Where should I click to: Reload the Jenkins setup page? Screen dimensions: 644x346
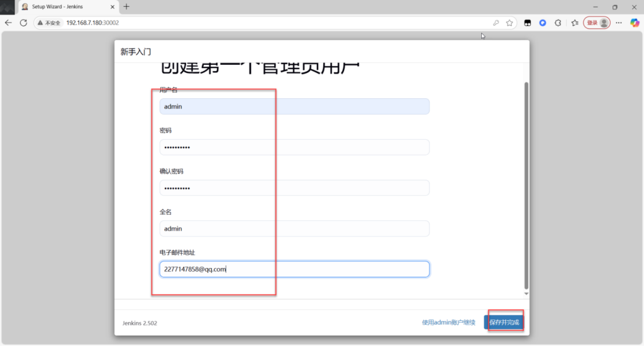click(x=23, y=23)
